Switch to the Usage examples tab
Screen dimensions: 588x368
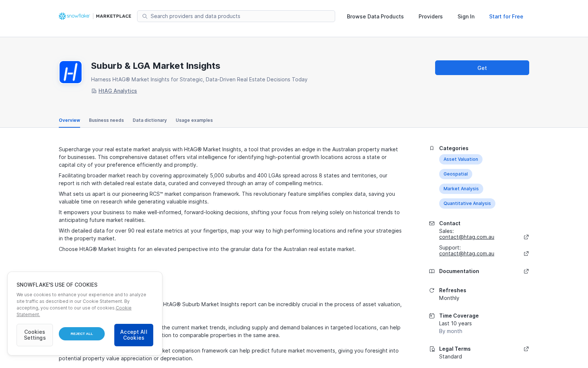pos(194,120)
